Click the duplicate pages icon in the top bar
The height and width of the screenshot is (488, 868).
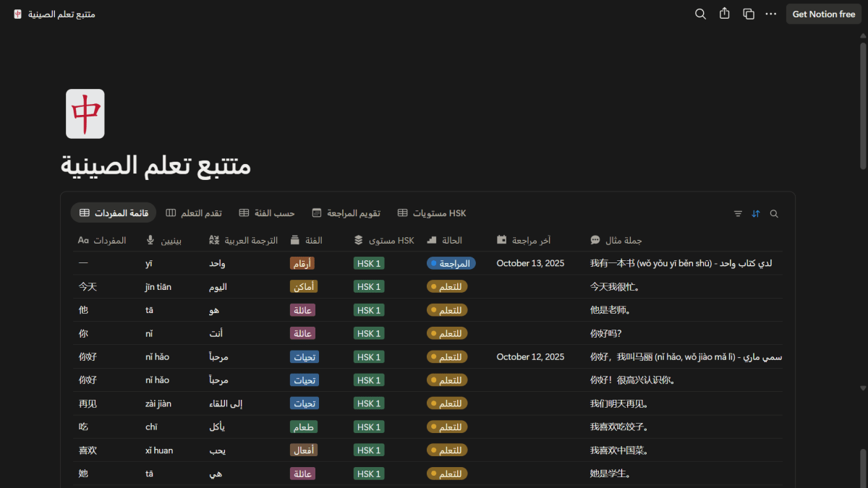tap(748, 14)
